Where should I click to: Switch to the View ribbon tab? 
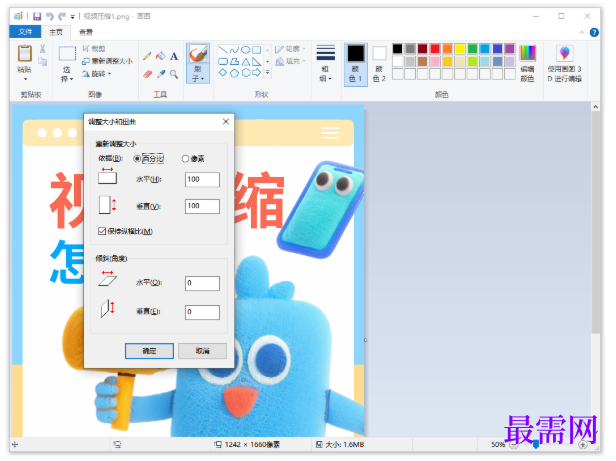click(x=86, y=32)
